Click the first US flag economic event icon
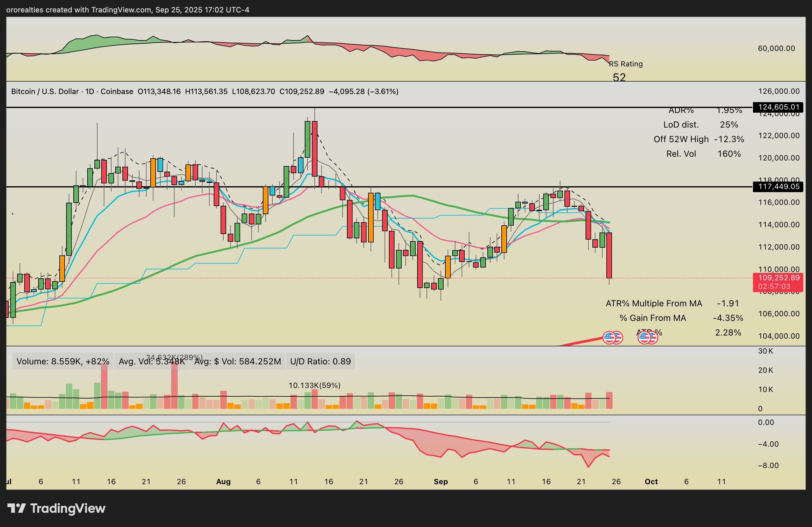The height and width of the screenshot is (527, 812). point(609,337)
